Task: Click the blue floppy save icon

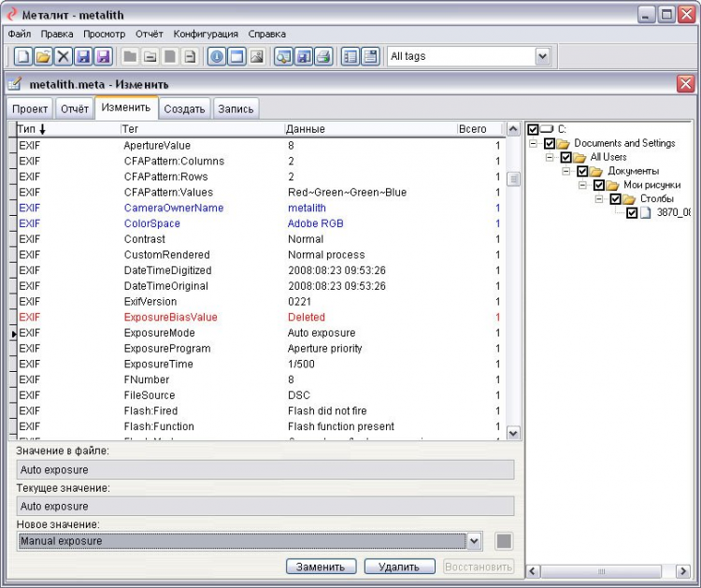Action: coord(84,57)
